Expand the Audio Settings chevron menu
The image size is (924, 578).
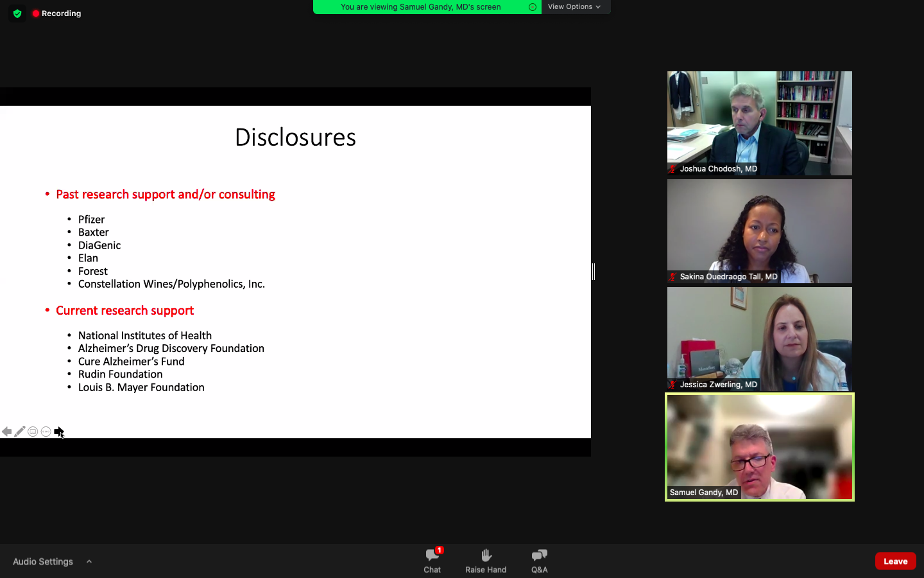coord(89,561)
